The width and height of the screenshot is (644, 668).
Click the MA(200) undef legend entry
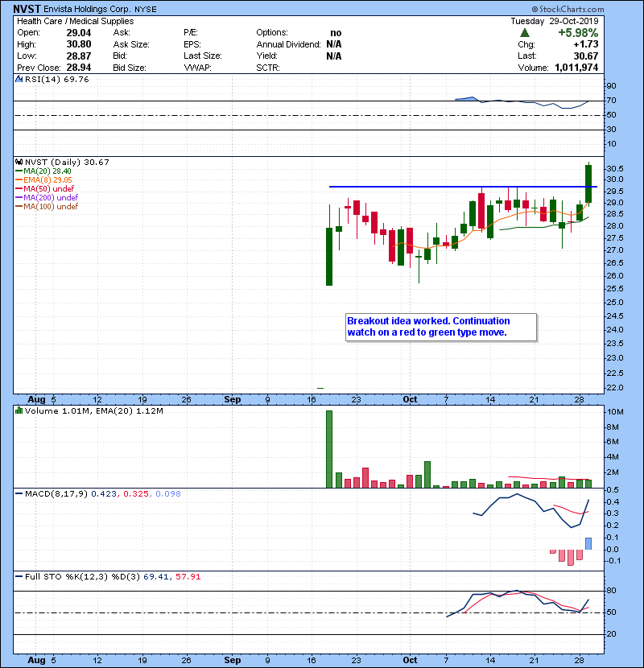coord(47,198)
